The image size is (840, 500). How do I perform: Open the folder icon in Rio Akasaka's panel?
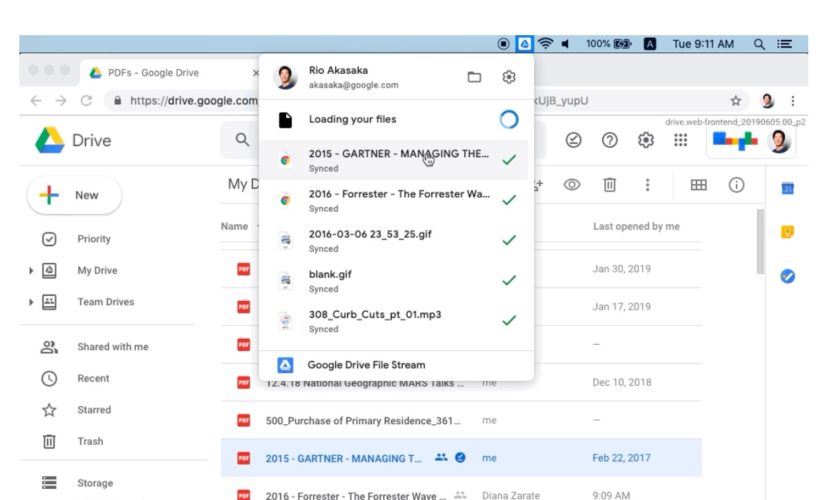(474, 77)
